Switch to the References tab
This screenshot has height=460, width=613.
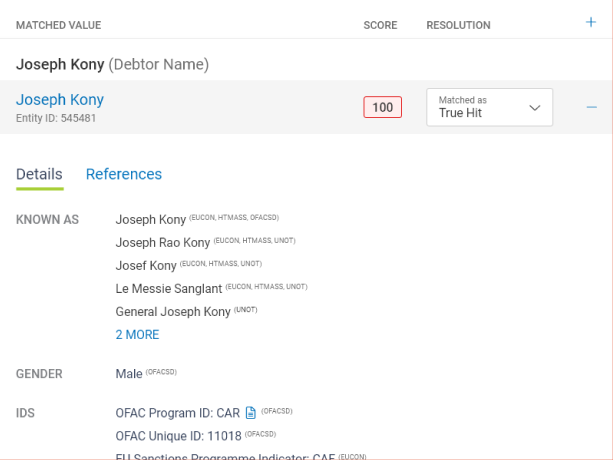pos(124,174)
